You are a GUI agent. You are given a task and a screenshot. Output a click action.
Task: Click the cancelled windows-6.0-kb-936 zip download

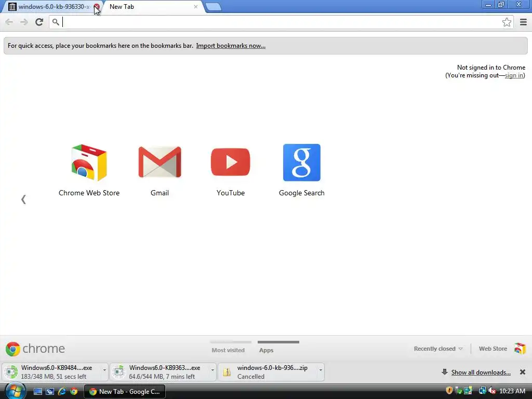pos(268,372)
